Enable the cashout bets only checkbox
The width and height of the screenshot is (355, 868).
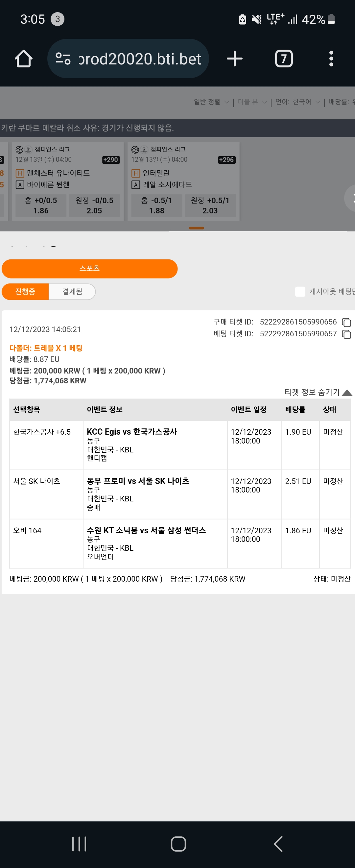click(x=300, y=291)
